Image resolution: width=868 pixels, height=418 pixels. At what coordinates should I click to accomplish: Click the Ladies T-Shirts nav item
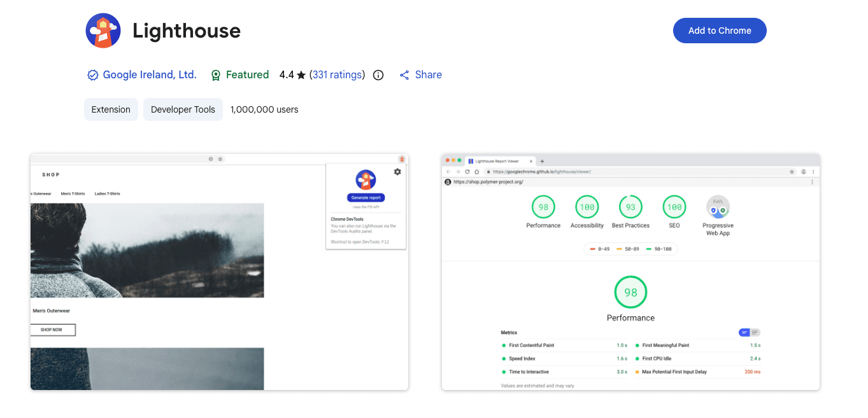pyautogui.click(x=107, y=193)
